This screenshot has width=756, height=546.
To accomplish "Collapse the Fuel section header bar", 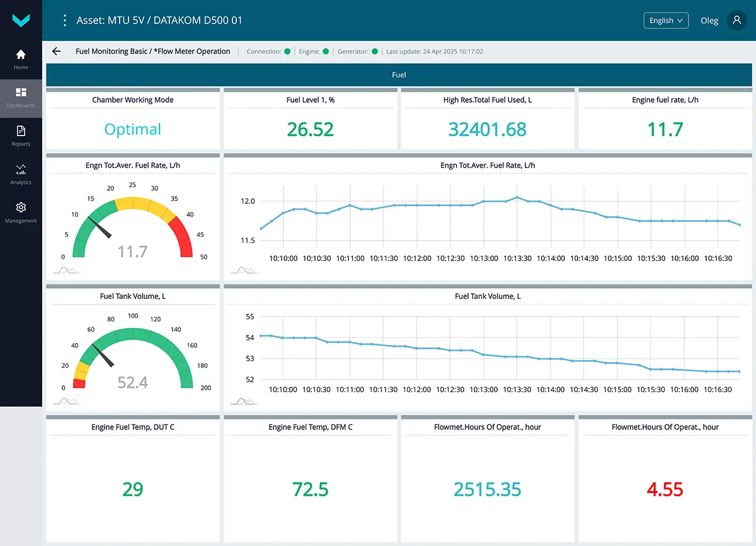I will click(x=399, y=74).
